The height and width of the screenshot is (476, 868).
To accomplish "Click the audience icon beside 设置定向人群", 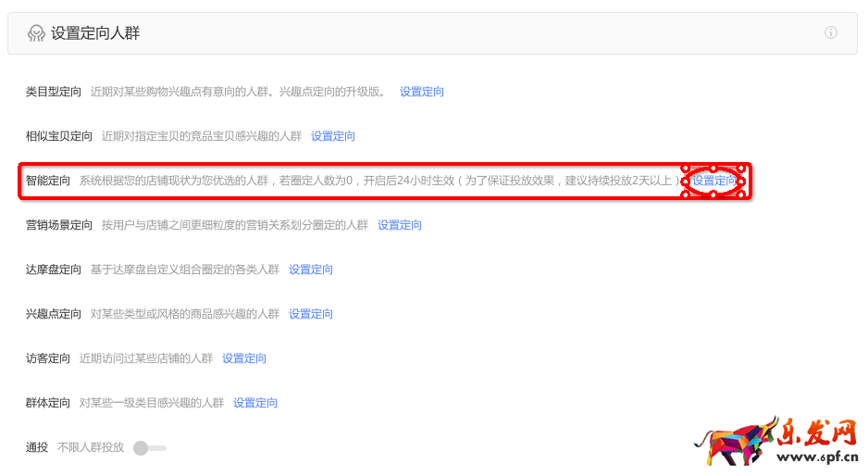I will coord(36,33).
